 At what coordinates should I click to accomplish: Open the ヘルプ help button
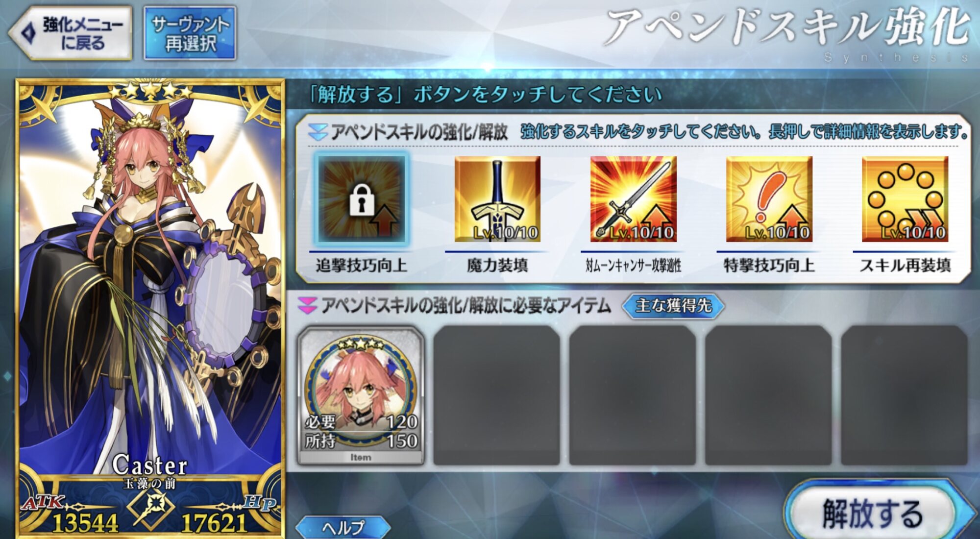[343, 527]
